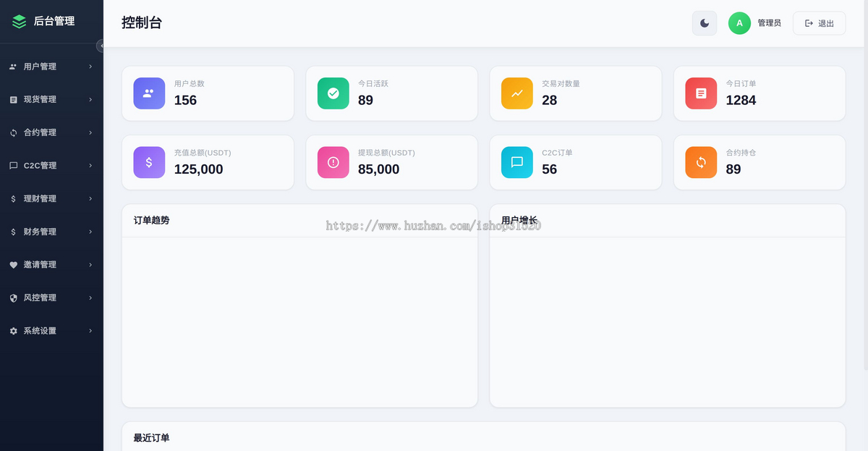Click the 系统设置 gear icon in sidebar

pos(13,331)
